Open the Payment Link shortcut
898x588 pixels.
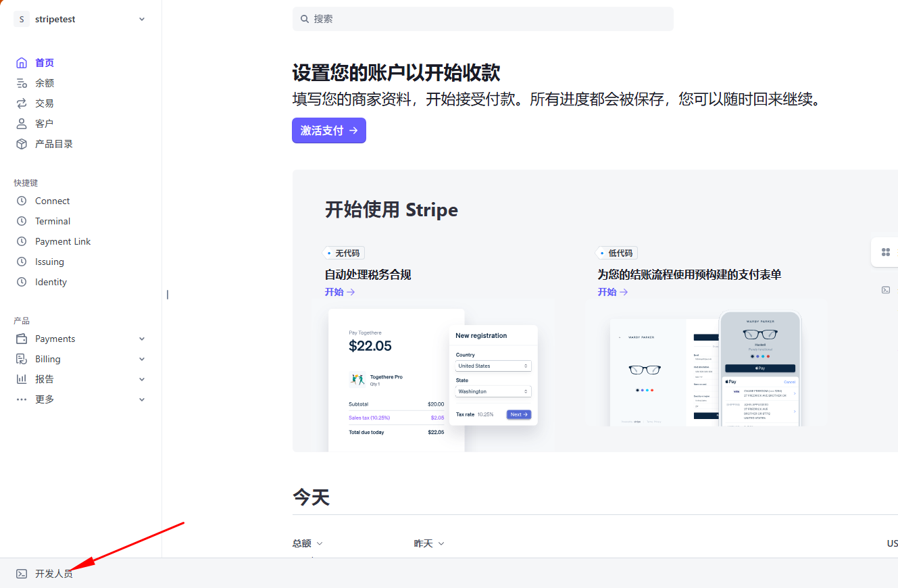pos(62,241)
